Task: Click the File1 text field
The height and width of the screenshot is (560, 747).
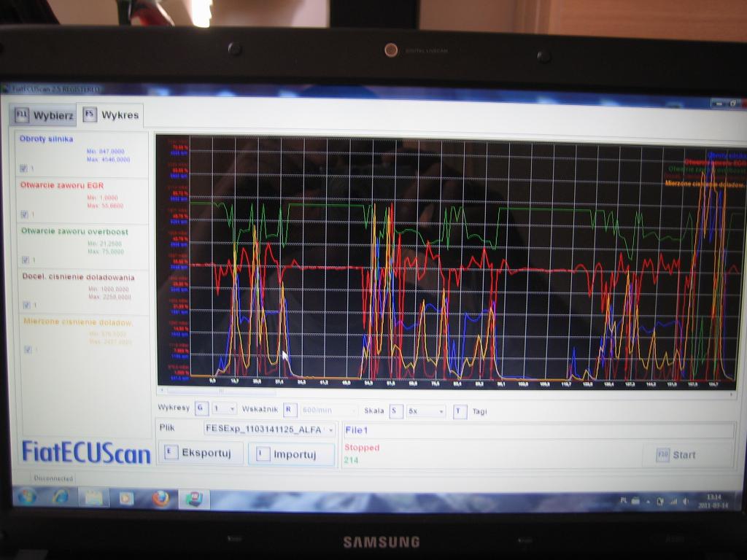Action: 538,430
